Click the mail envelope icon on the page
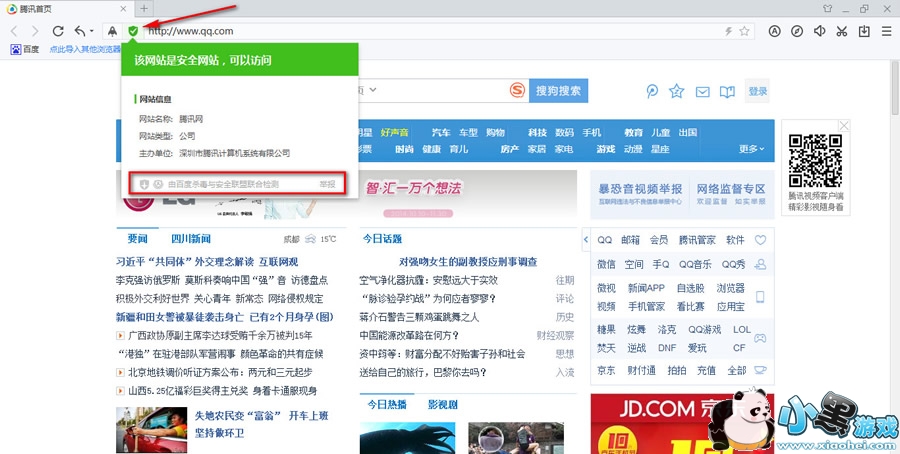The width and height of the screenshot is (900, 454). (702, 92)
